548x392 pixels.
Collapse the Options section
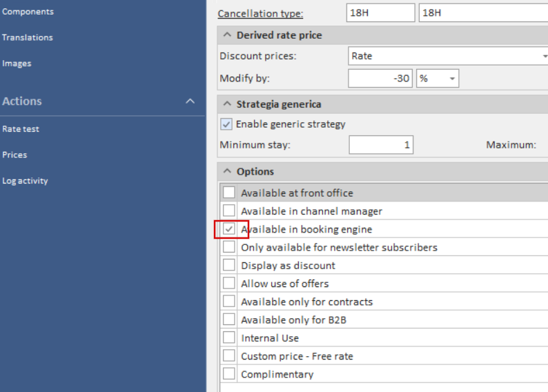[227, 171]
